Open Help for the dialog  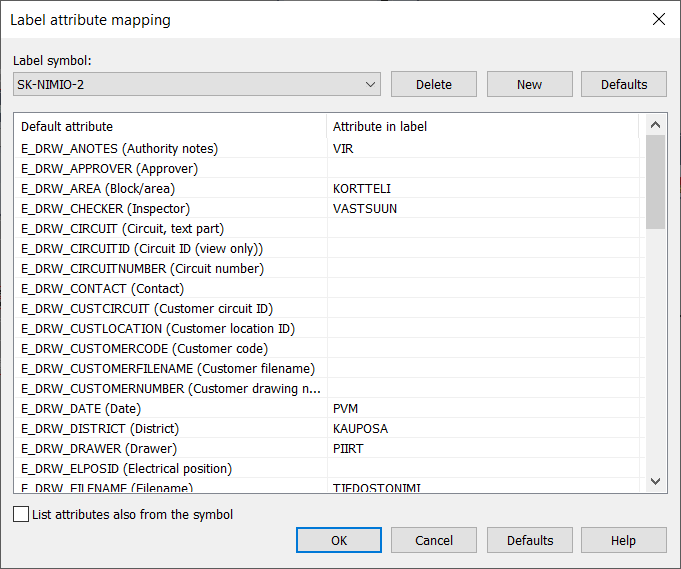(x=623, y=541)
